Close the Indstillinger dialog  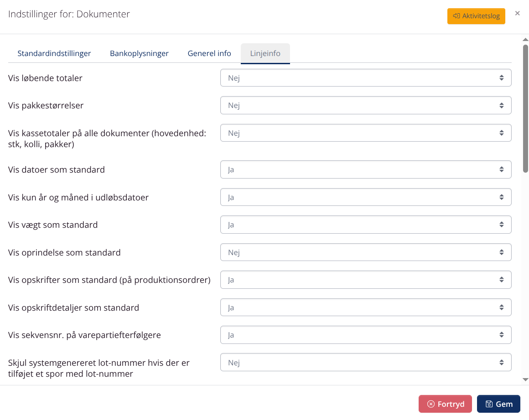[x=517, y=13]
